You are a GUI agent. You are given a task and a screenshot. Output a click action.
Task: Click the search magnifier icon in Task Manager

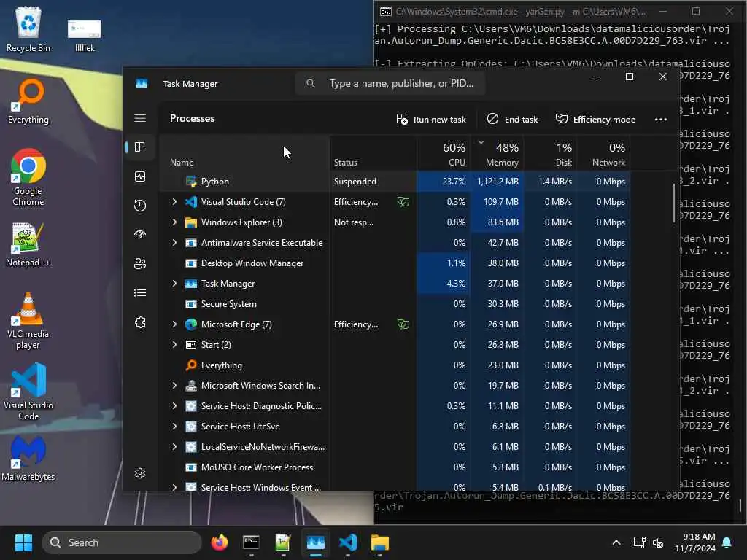[311, 83]
